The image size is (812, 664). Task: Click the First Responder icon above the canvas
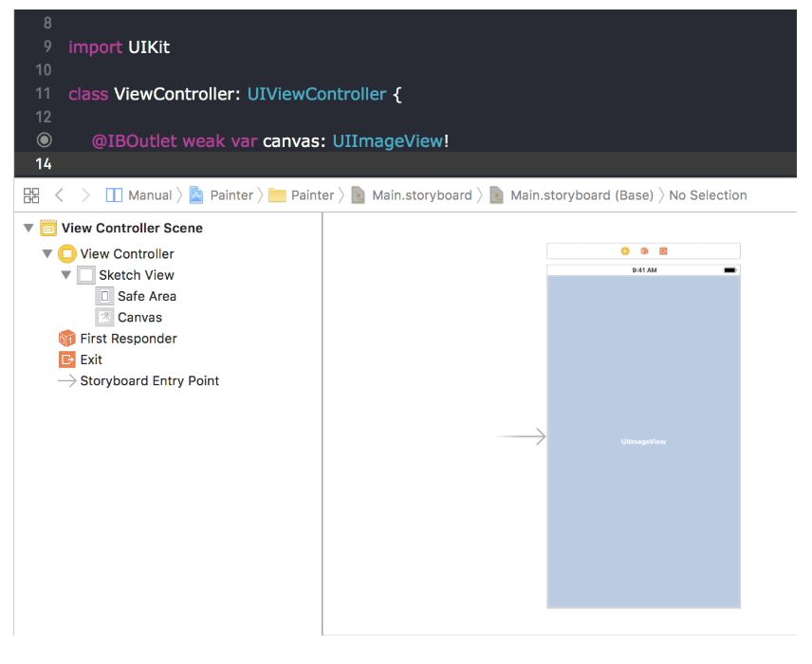click(646, 250)
